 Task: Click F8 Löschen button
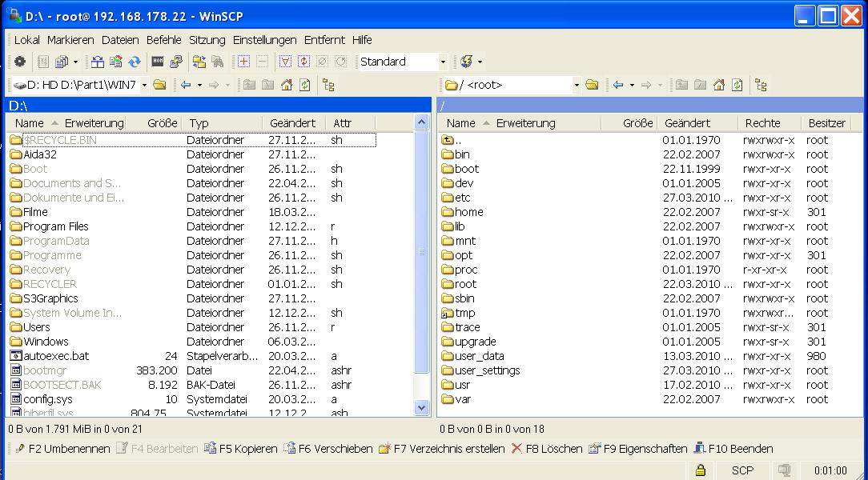coord(546,449)
